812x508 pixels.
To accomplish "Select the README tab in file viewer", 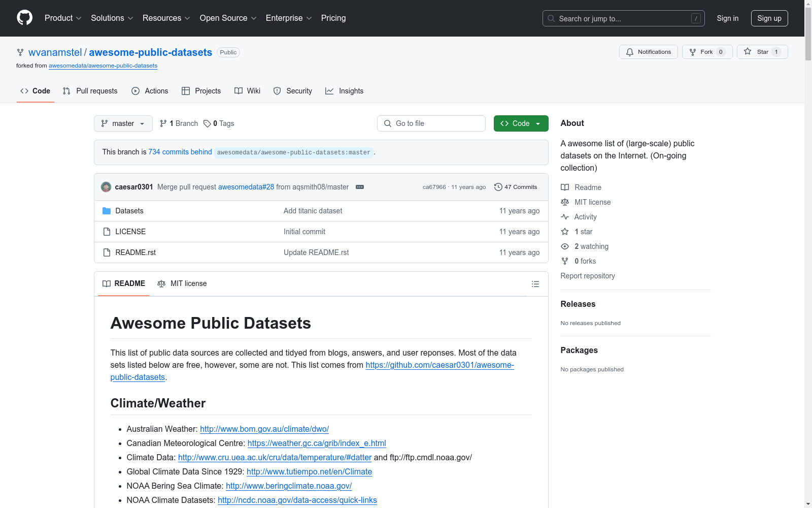I will [x=124, y=283].
